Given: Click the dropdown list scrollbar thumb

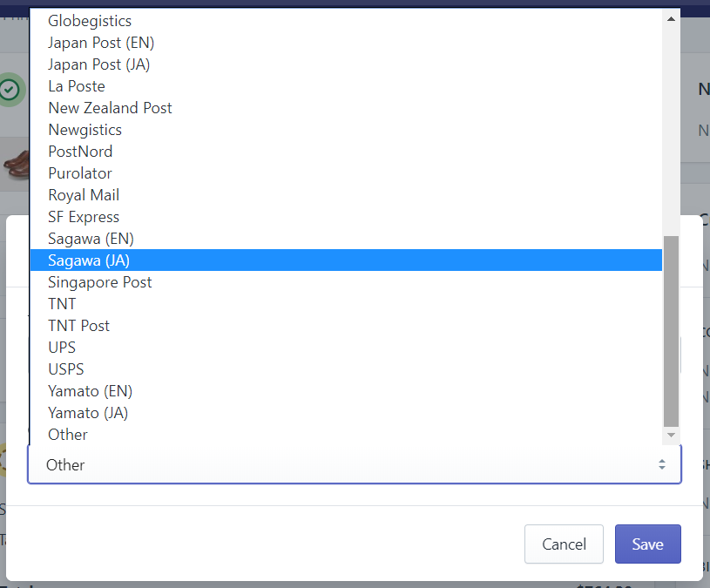Looking at the screenshot, I should click(671, 331).
